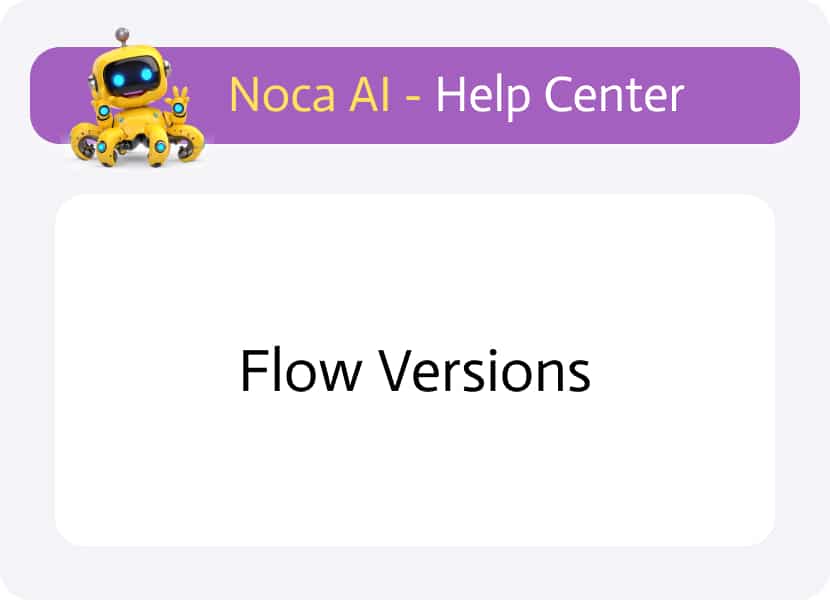830x600 pixels.
Task: Click the empty purple area after "Help Center"
Action: (741, 95)
